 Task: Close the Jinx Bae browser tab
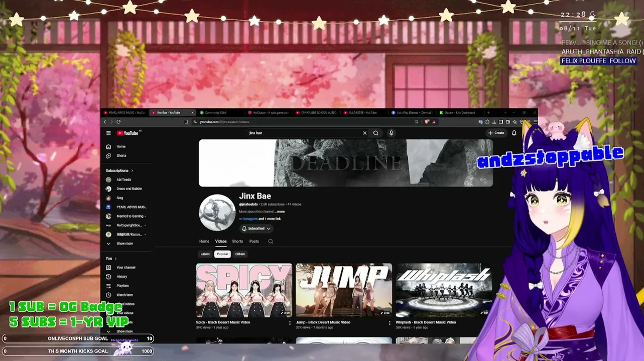coord(192,113)
